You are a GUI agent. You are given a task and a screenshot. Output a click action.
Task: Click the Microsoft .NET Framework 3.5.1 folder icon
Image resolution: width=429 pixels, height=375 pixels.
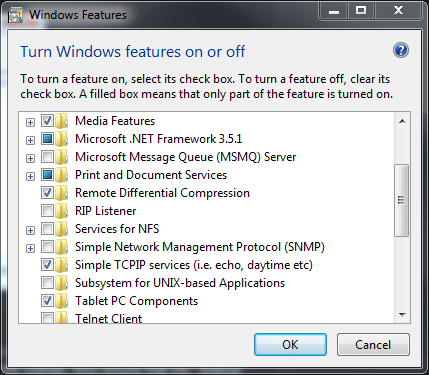pos(62,139)
